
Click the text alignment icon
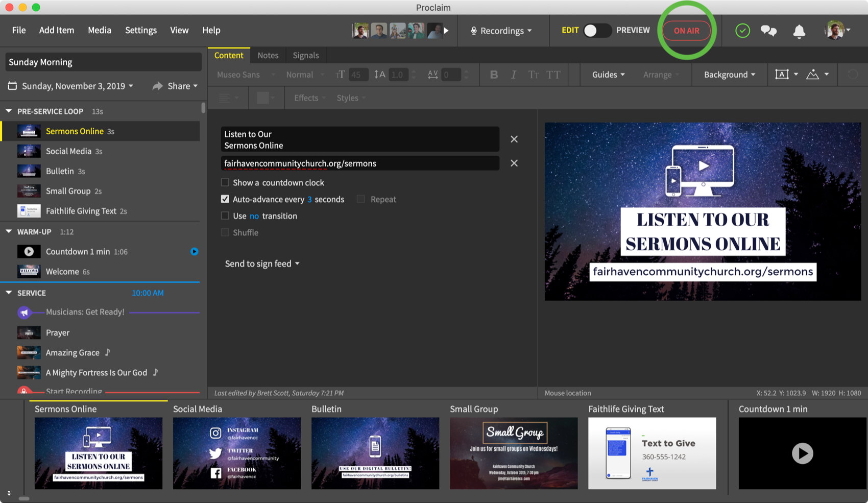tap(224, 98)
